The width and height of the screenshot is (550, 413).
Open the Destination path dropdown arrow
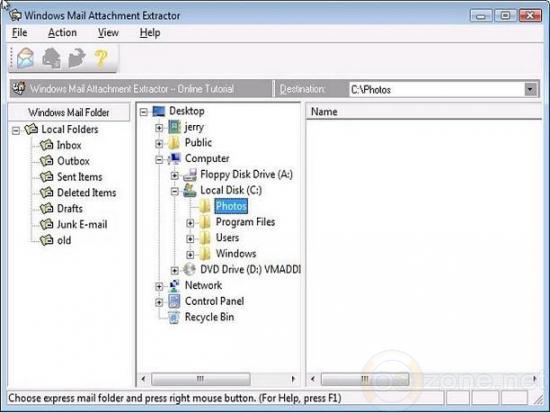click(x=531, y=89)
